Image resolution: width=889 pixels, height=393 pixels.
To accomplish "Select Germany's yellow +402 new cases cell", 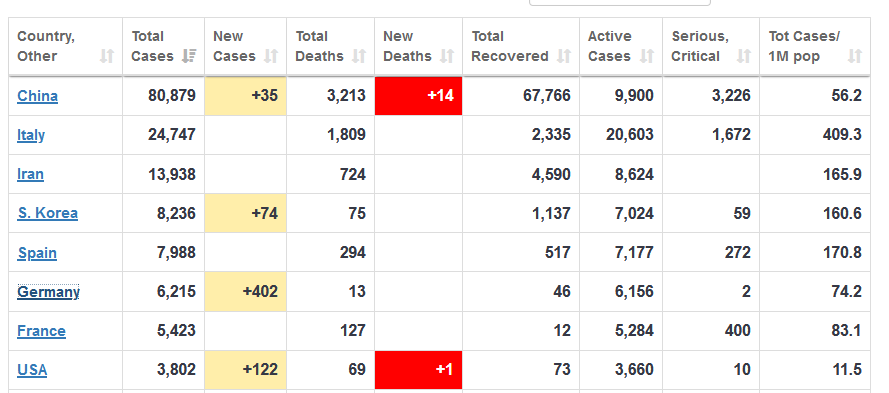I will (x=245, y=291).
